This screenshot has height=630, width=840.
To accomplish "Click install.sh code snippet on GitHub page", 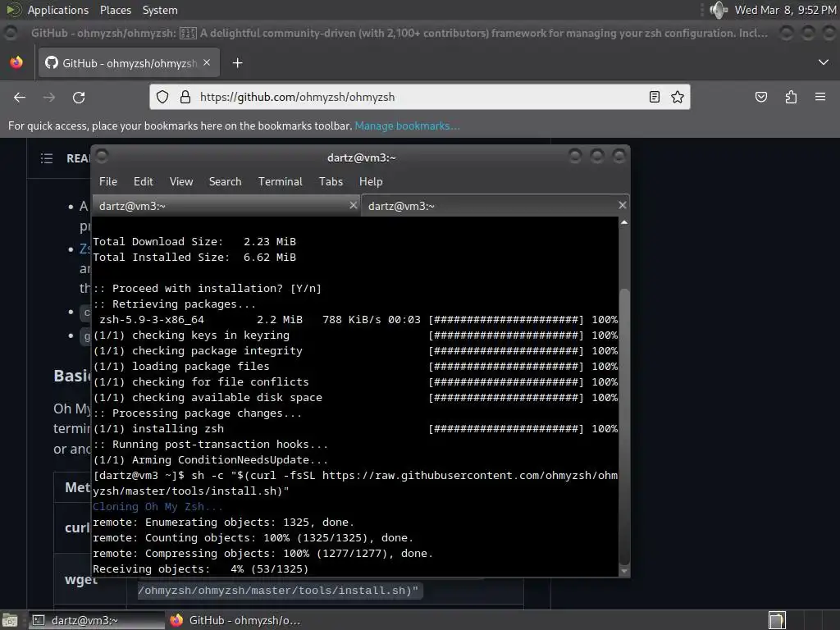I will 279,591.
